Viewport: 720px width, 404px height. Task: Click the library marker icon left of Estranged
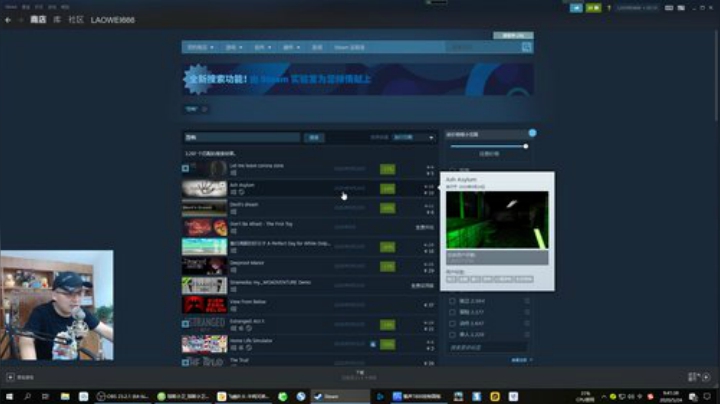click(x=185, y=324)
